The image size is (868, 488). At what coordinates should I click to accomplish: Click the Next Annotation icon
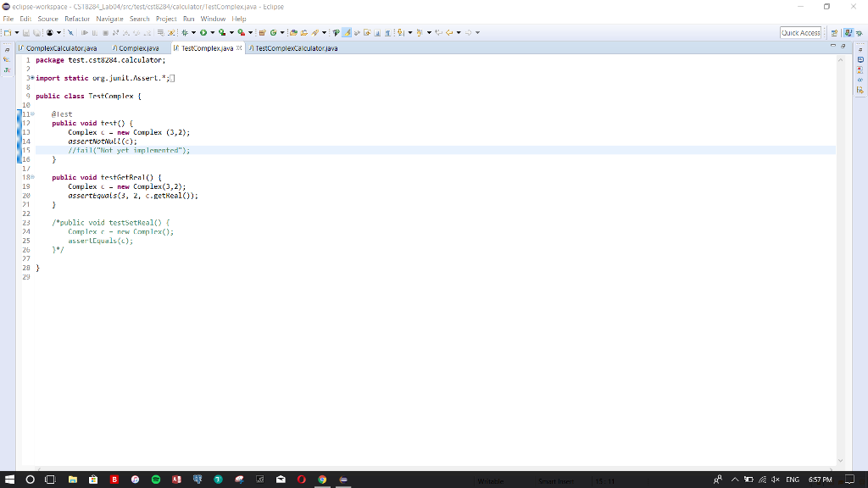[x=401, y=33]
